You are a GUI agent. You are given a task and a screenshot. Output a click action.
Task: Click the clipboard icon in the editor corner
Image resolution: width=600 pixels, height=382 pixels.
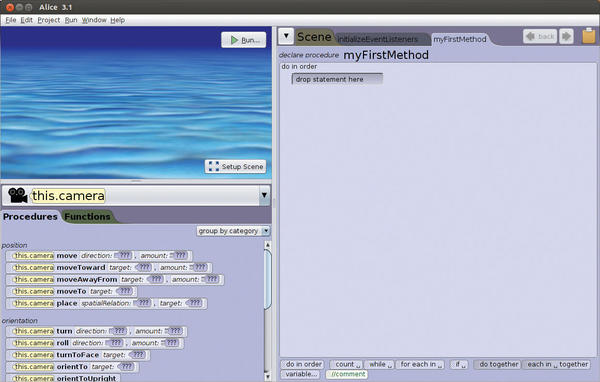click(589, 36)
